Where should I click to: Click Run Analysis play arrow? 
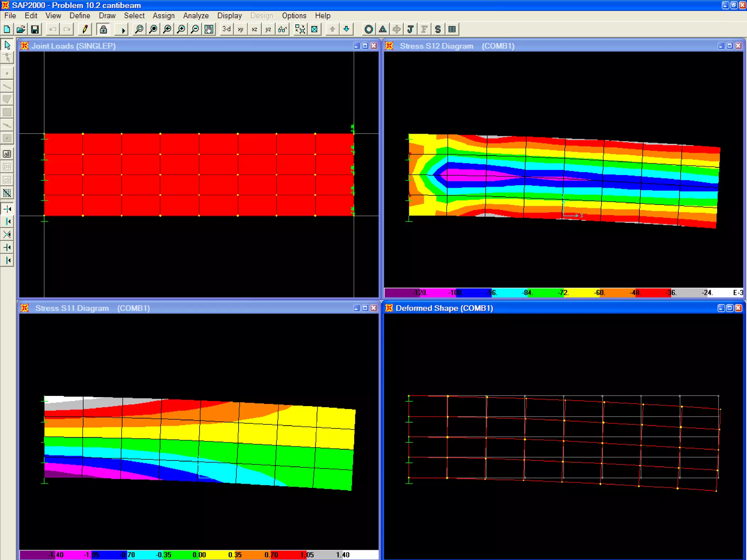tap(122, 29)
